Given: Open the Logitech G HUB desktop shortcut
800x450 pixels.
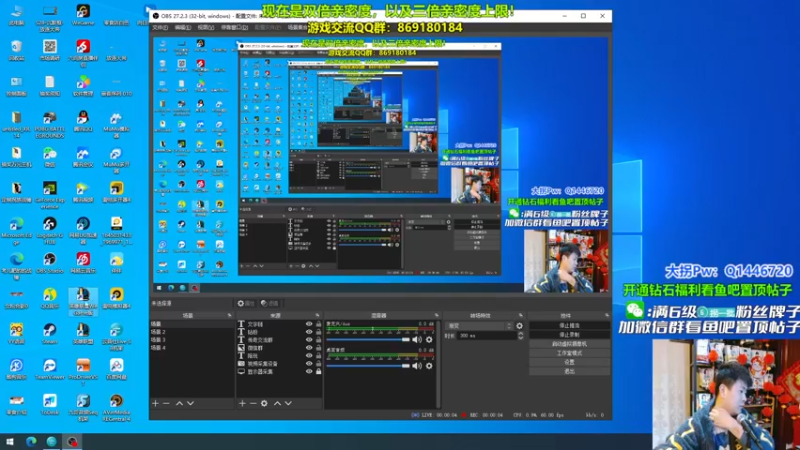Looking at the screenshot, I should point(49,231).
